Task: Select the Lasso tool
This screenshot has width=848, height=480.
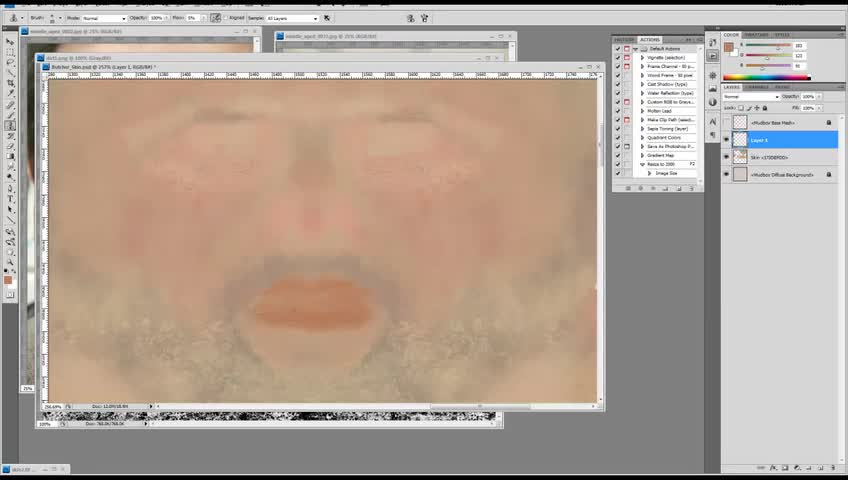Action: coord(10,63)
